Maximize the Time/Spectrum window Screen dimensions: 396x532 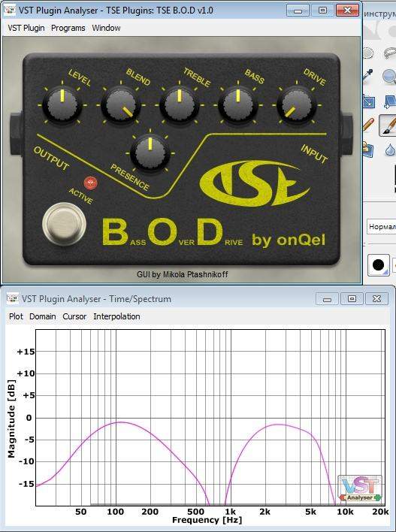[352, 299]
